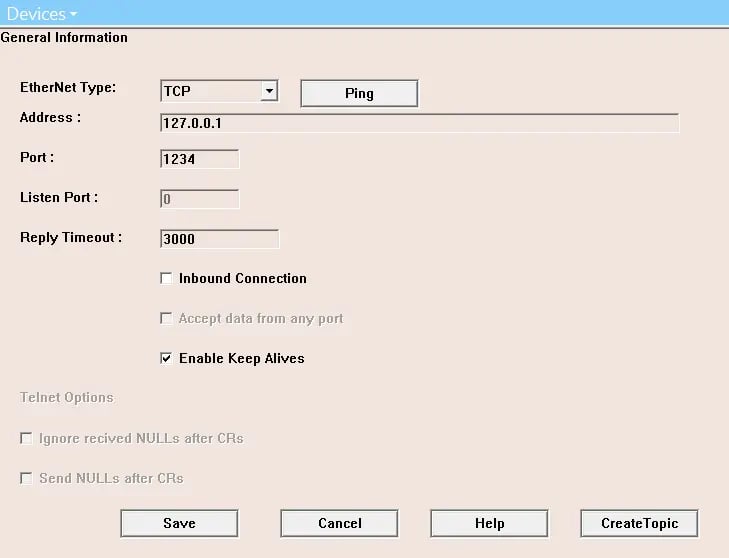Open the Devices menu
Viewport: 729px width, 558px height.
(42, 14)
